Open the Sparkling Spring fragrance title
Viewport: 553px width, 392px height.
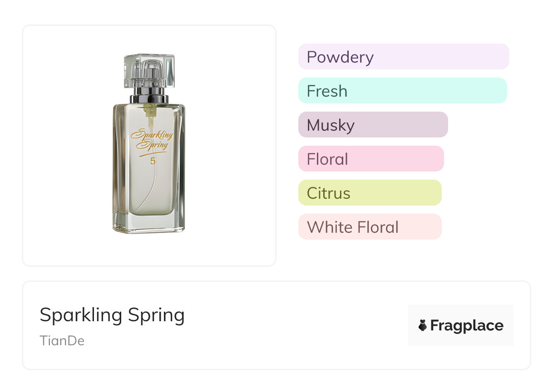tap(112, 315)
